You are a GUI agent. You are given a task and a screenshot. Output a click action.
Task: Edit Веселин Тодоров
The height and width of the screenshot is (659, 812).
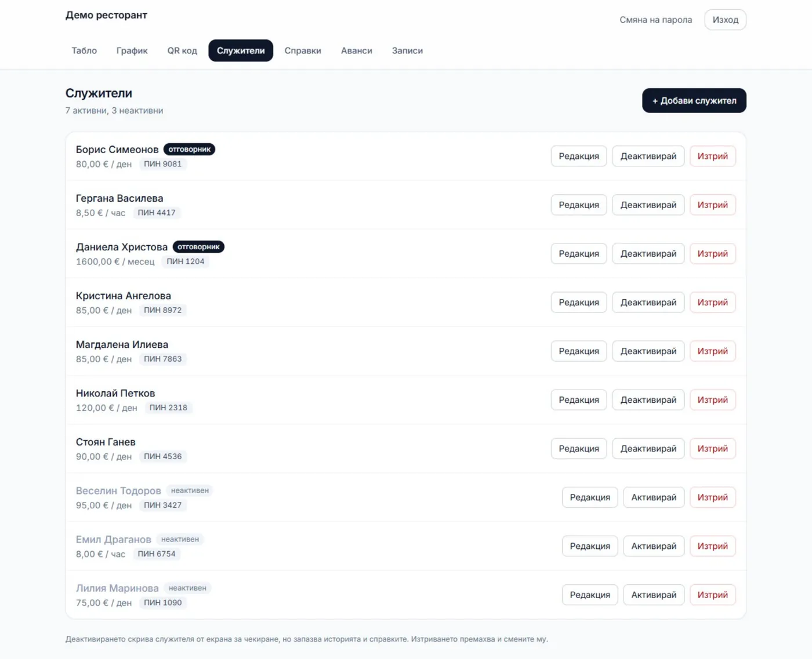click(590, 497)
